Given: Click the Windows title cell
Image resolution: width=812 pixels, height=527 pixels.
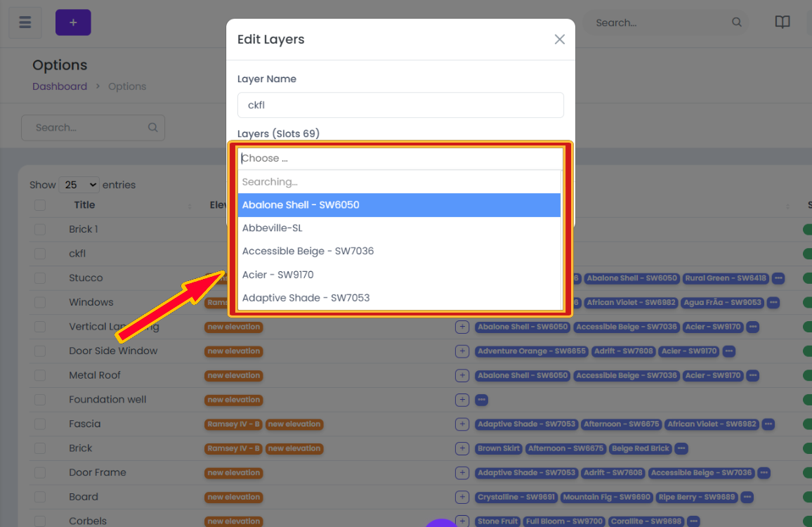Looking at the screenshot, I should coord(91,303).
